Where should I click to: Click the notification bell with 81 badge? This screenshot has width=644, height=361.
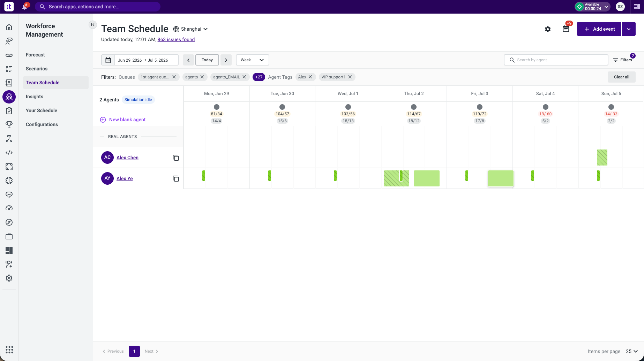[x=24, y=7]
